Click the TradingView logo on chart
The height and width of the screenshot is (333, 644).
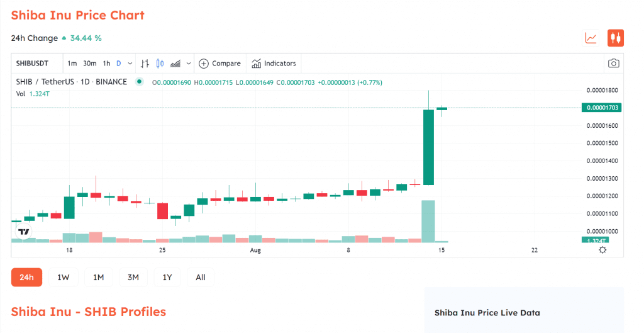click(24, 232)
